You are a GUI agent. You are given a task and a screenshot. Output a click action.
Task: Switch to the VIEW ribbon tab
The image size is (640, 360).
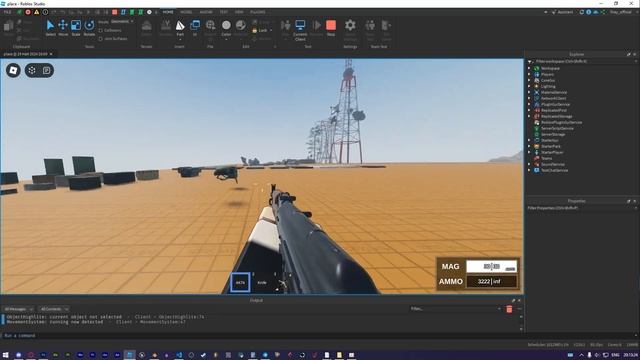pyautogui.click(x=239, y=12)
